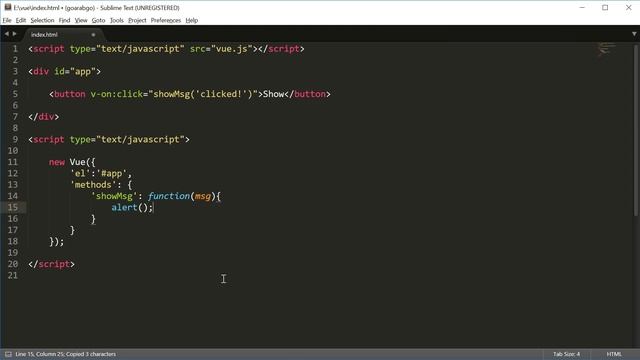Click line number 21 in the gutter

click(x=13, y=276)
